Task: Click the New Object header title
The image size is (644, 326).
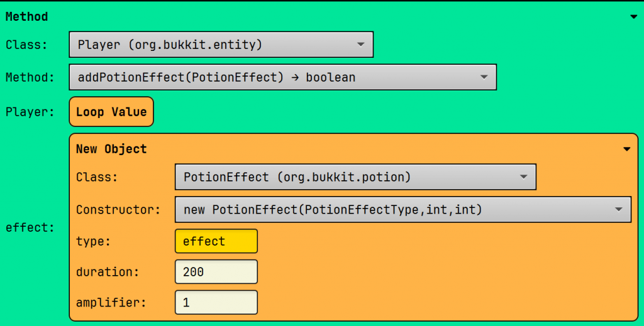Action: click(111, 149)
